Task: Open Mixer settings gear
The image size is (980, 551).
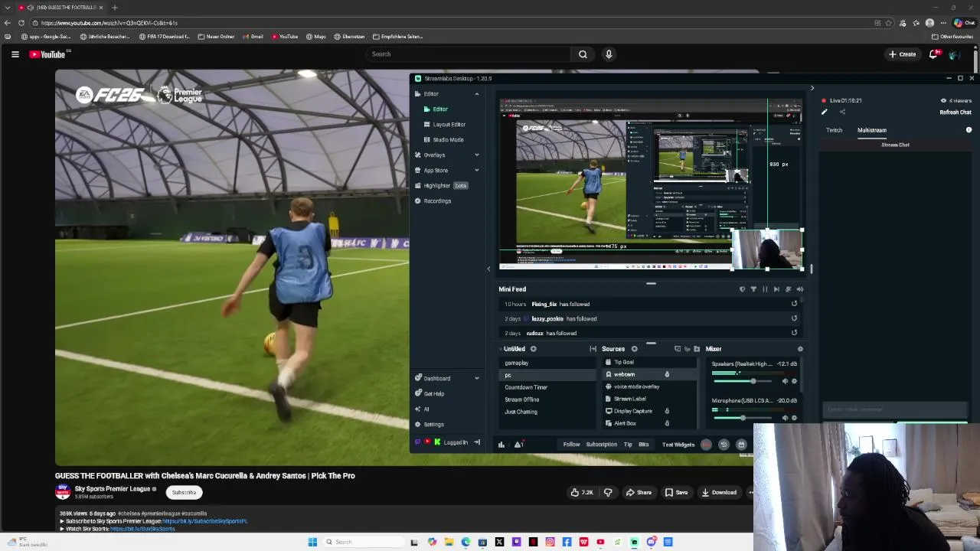Action: (800, 349)
